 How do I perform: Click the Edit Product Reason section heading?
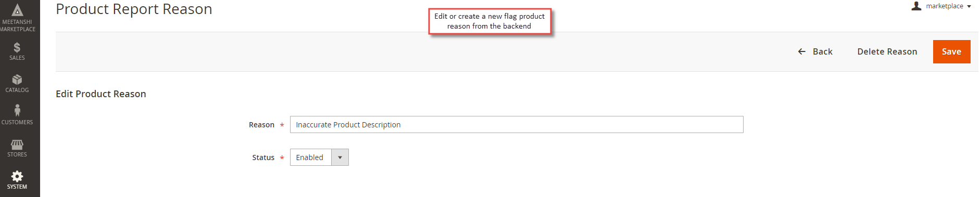101,94
